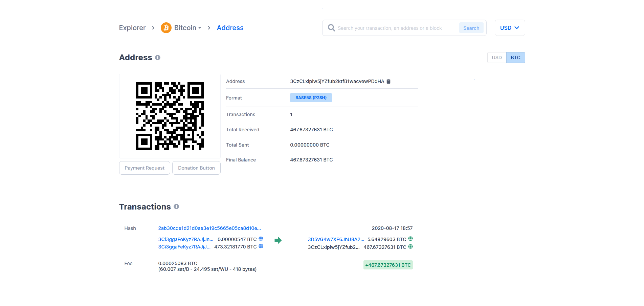Click the green transfer arrow in the transaction
This screenshot has height=306, width=644.
point(278,240)
